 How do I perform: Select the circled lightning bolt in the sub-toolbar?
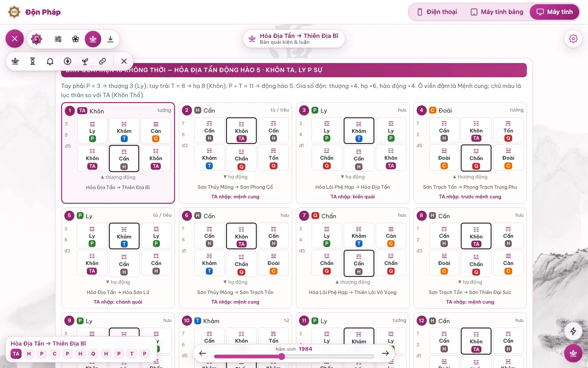point(68,61)
